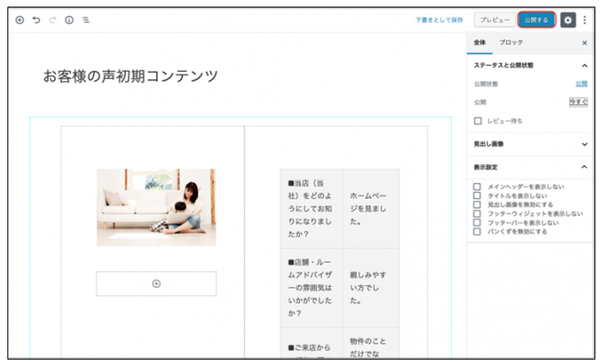Viewport: 602px width, 364px height.
Task: Check パンくずを無効にする option
Action: [477, 231]
